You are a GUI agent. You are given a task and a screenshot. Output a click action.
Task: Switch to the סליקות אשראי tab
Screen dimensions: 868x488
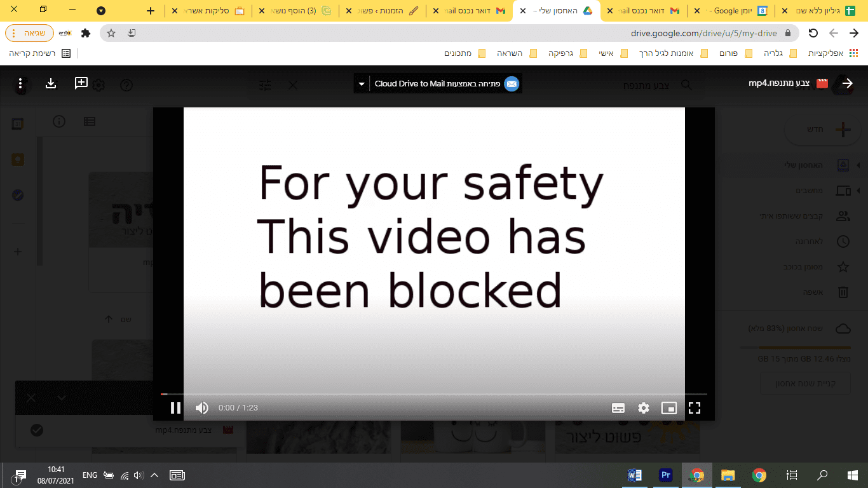(x=210, y=11)
